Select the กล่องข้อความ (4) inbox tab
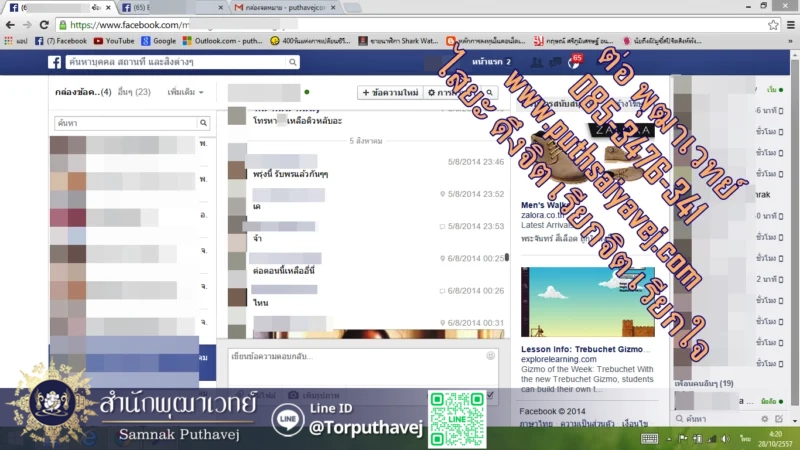Screen dimensions: 800x450 click(83, 92)
